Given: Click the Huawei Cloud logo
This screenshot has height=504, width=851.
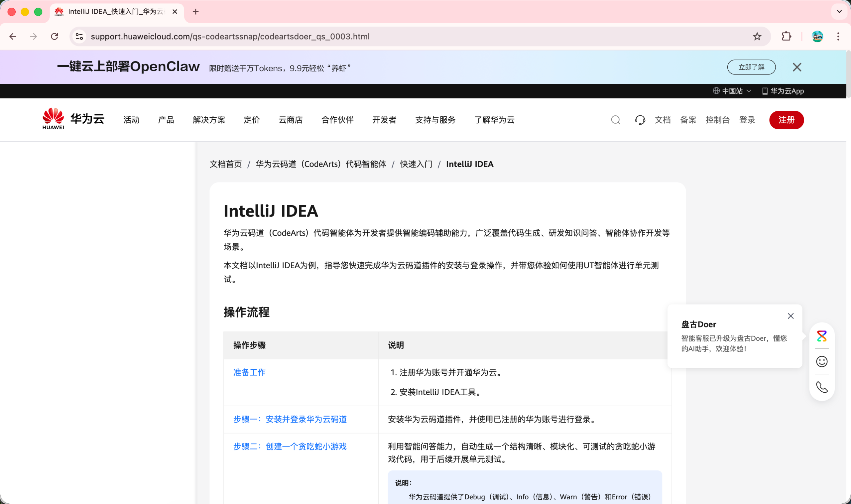Looking at the screenshot, I should (x=73, y=119).
